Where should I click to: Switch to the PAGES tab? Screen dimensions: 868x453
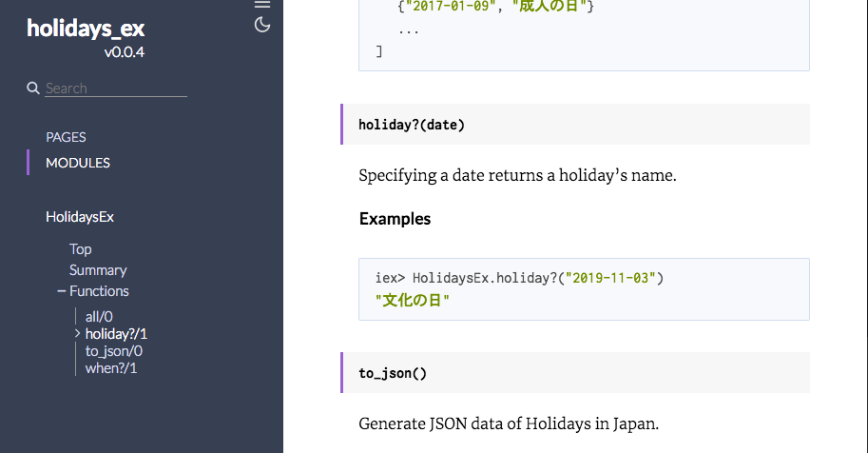(66, 137)
